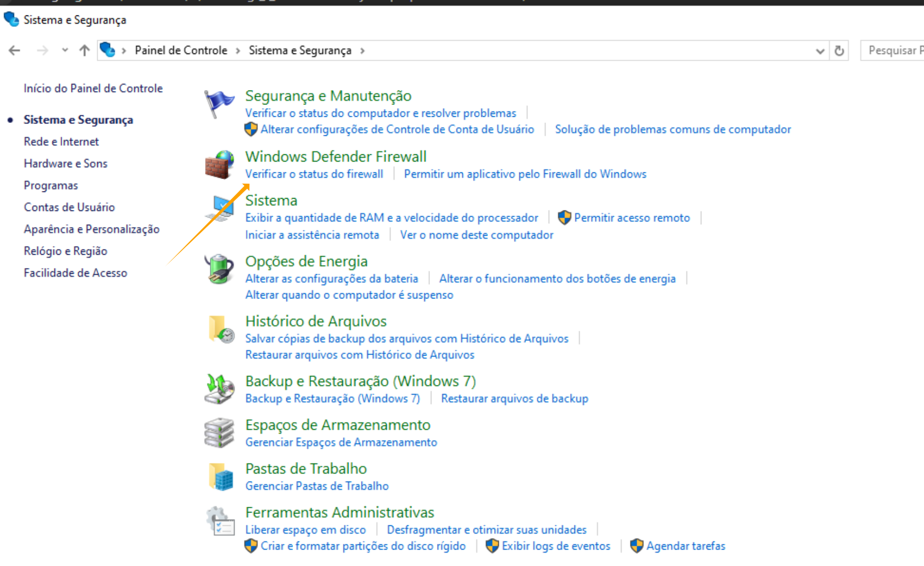This screenshot has height=566, width=924.
Task: Click the Control Panel icon in address bar
Action: pyautogui.click(x=107, y=50)
